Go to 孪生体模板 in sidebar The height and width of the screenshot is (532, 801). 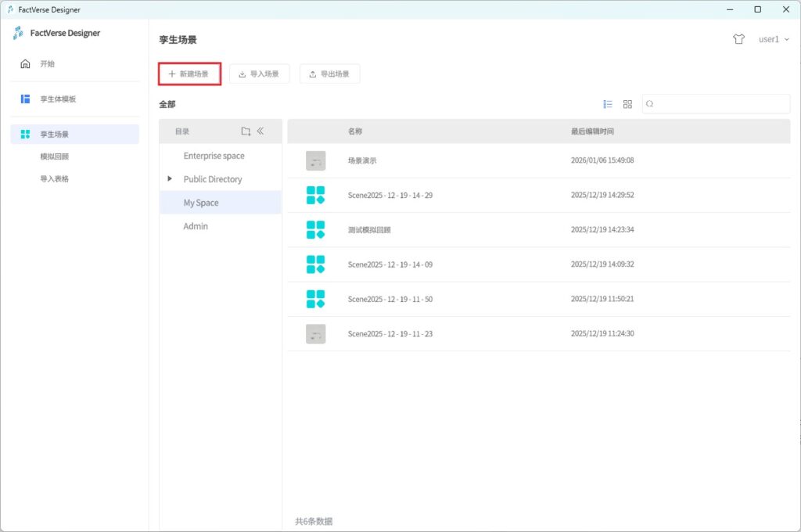[x=58, y=99]
